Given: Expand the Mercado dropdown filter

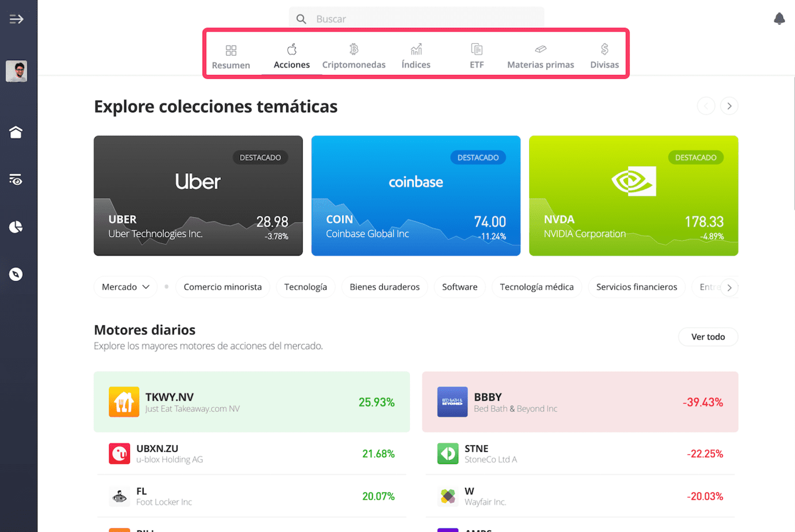Looking at the screenshot, I should pos(125,287).
